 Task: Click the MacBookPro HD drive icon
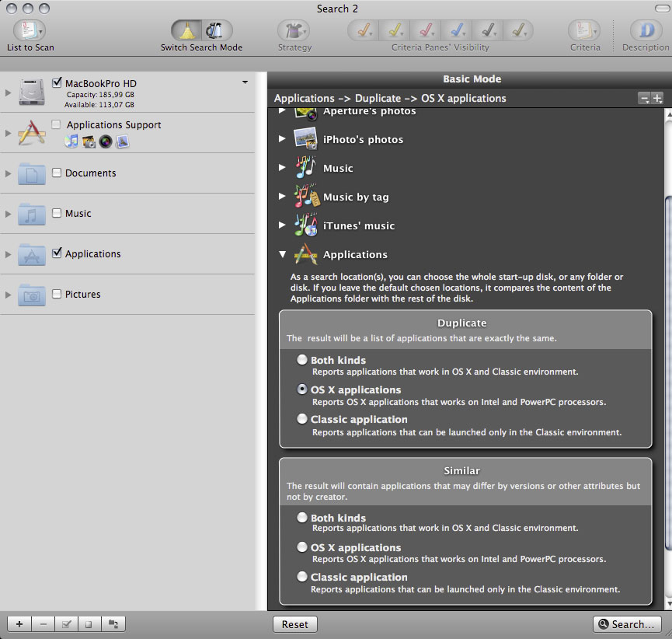32,93
